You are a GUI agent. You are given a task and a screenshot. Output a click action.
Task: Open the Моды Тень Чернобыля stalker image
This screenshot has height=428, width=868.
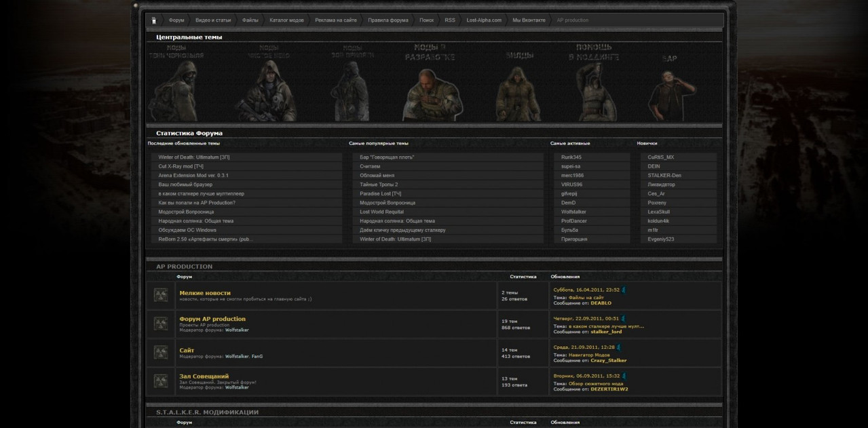[175, 83]
